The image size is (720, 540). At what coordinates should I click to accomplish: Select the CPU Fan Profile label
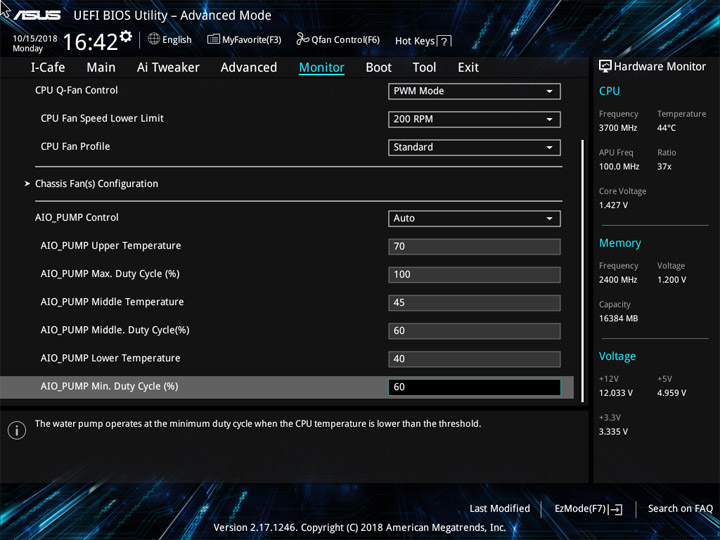click(x=75, y=146)
